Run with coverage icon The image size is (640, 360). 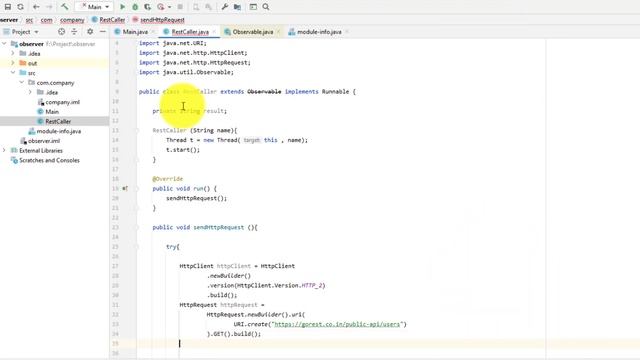click(x=147, y=7)
